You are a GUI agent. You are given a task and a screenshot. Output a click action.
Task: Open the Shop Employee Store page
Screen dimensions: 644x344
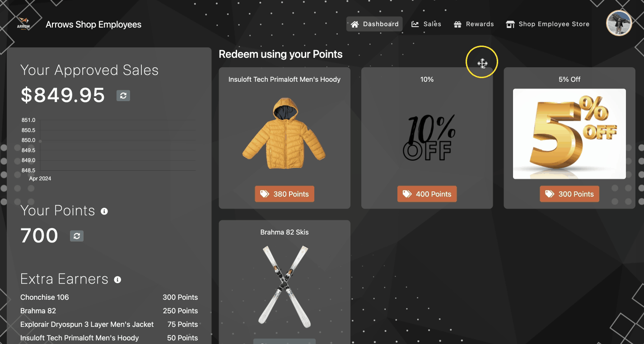548,24
